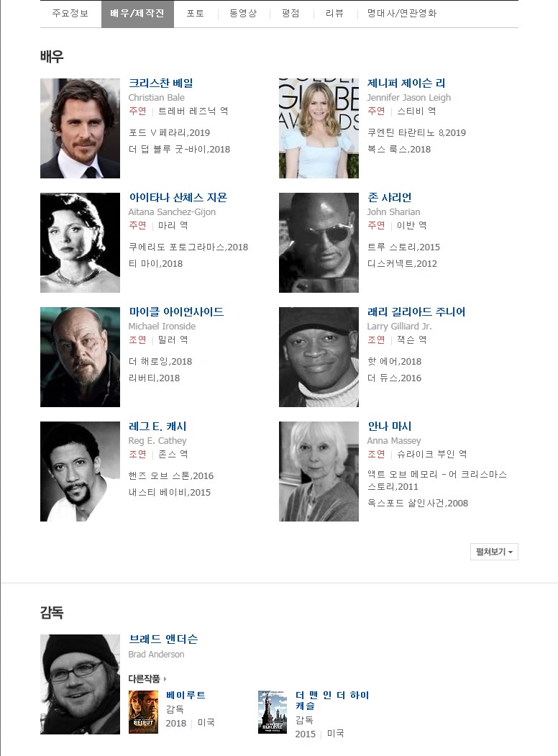Image resolution: width=558 pixels, height=756 pixels.
Task: Expand cast list with 펼쳐보기 button
Action: point(494,552)
